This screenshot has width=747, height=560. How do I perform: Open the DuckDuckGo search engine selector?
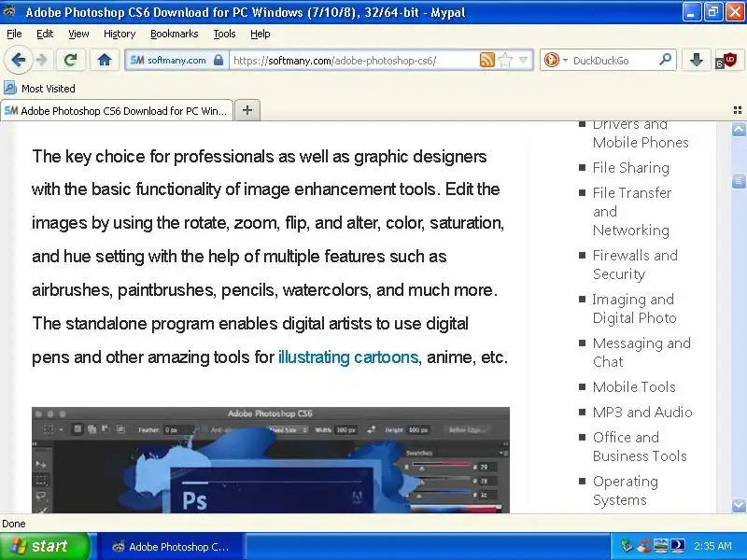pos(556,60)
